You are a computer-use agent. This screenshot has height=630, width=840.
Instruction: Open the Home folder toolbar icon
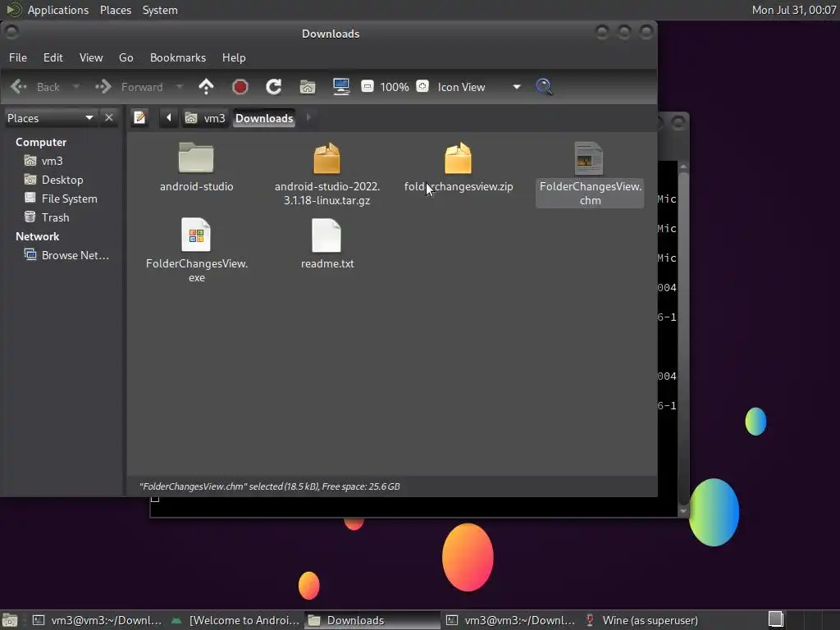coord(308,87)
